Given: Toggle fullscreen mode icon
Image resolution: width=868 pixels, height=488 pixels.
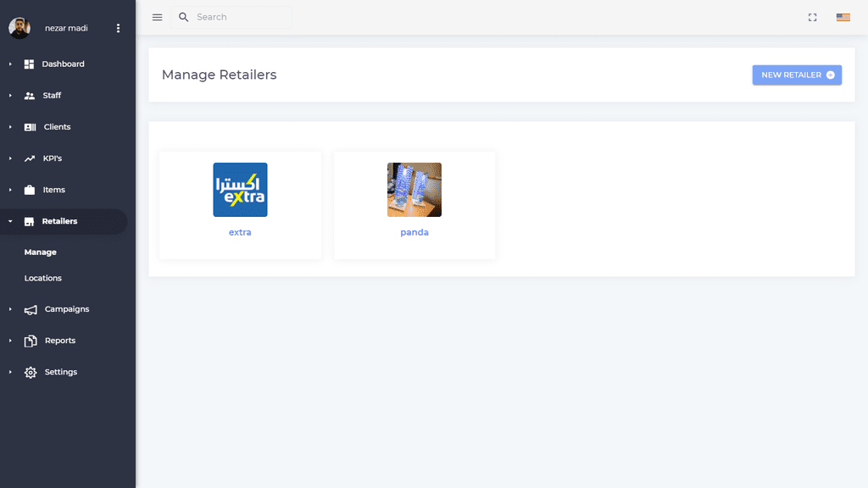Looking at the screenshot, I should coord(812,17).
